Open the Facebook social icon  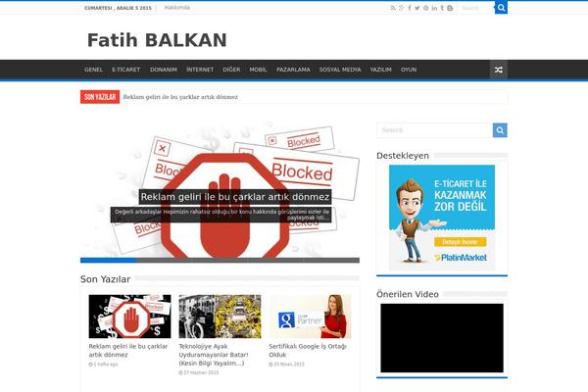(410, 8)
